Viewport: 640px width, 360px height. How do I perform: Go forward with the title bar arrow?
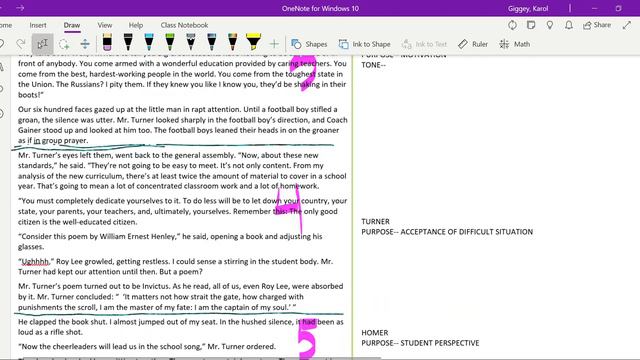tap(20, 8)
